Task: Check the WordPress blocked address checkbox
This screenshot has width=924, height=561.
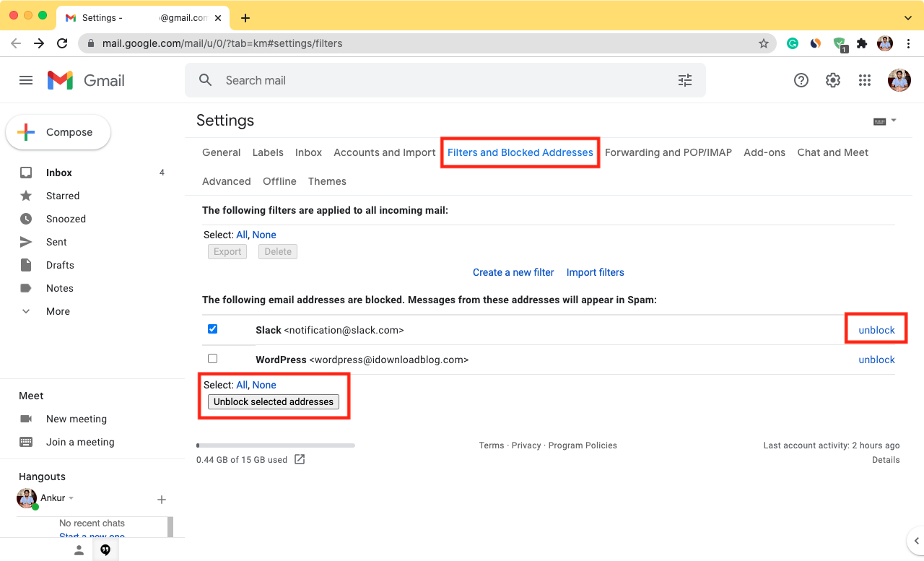Action: 212,358
